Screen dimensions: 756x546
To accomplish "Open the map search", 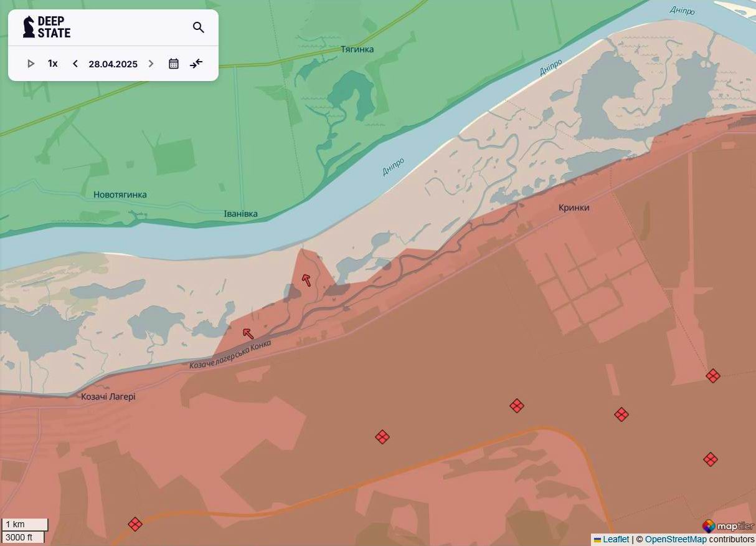I will [198, 27].
